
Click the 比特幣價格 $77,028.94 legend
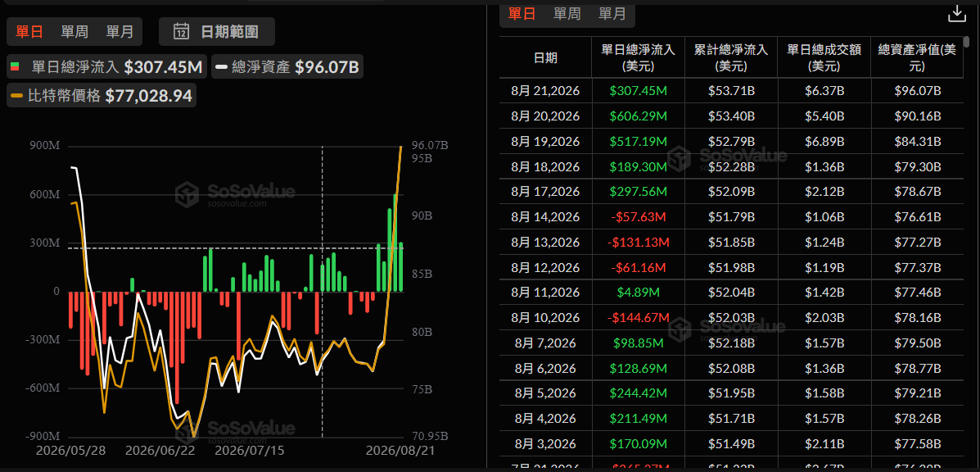click(x=102, y=96)
